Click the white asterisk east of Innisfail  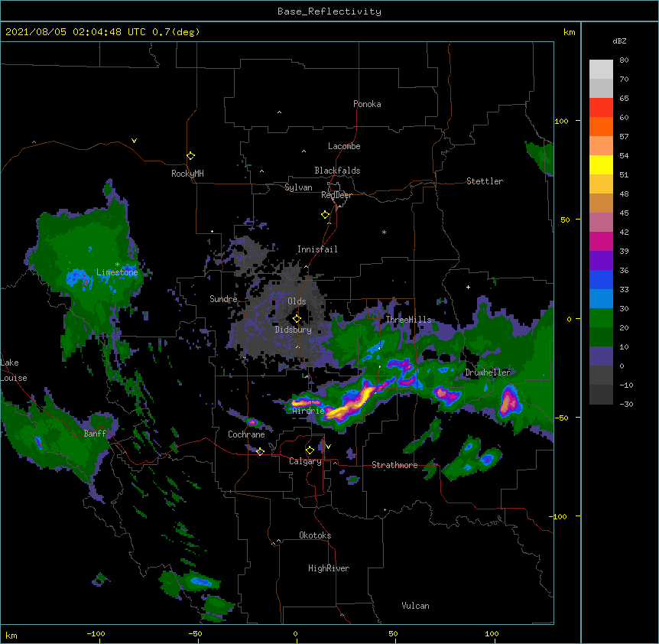(x=384, y=232)
